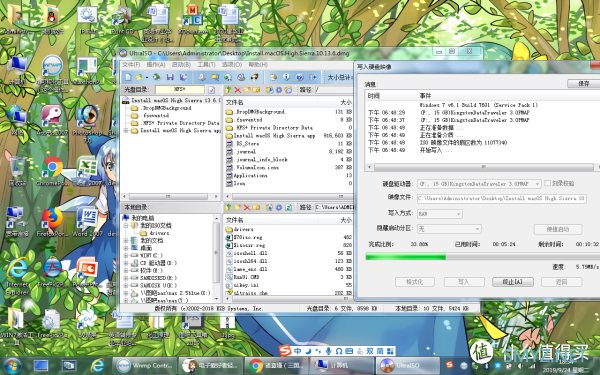The image size is (600, 375).
Task: Click the 保存 button above message log
Action: [x=583, y=83]
